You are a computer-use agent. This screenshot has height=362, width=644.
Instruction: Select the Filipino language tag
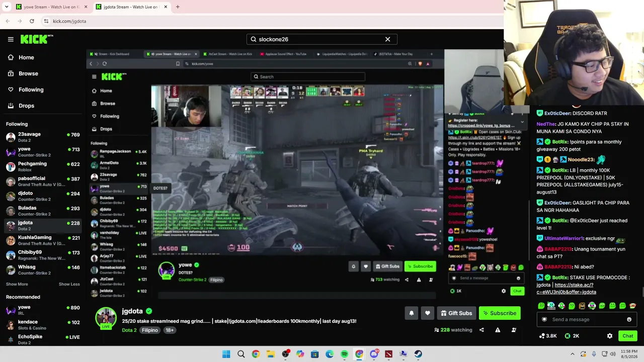coord(149,330)
